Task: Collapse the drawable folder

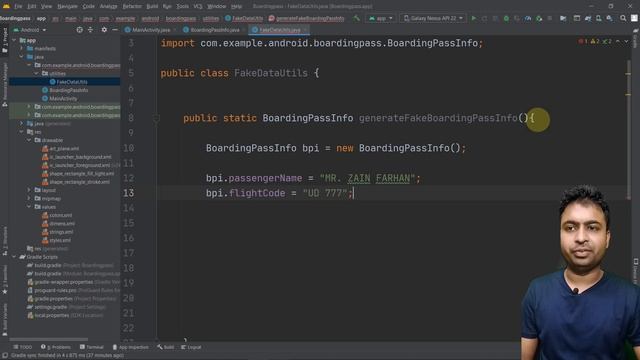Action: coord(29,140)
